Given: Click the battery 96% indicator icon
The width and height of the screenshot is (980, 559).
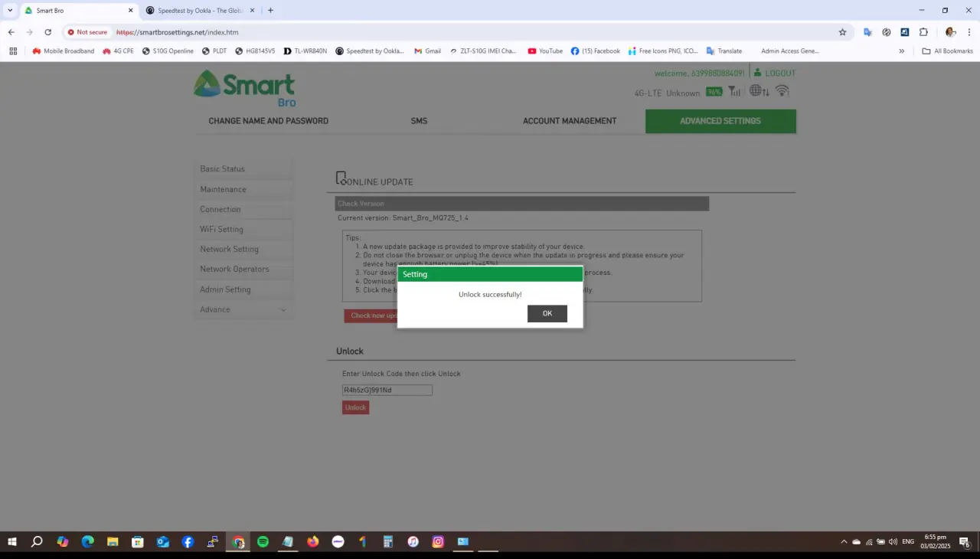Looking at the screenshot, I should tap(714, 91).
